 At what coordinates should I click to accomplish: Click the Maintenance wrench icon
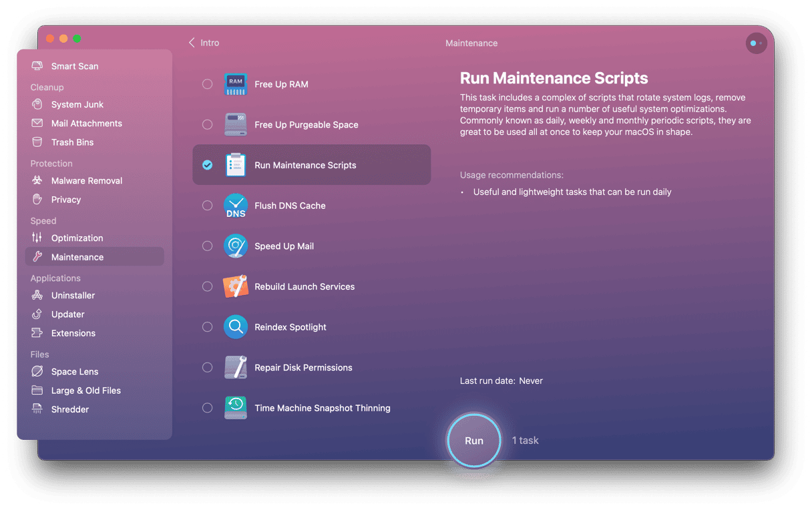click(x=37, y=257)
